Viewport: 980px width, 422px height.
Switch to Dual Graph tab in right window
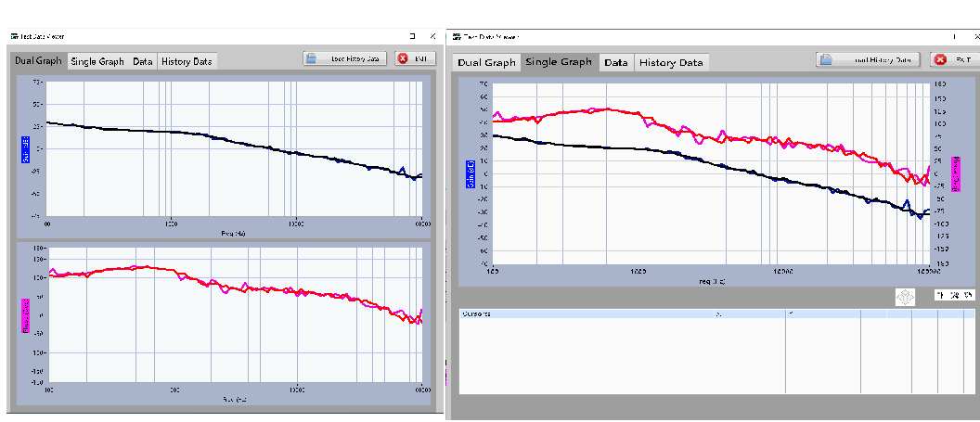[486, 62]
